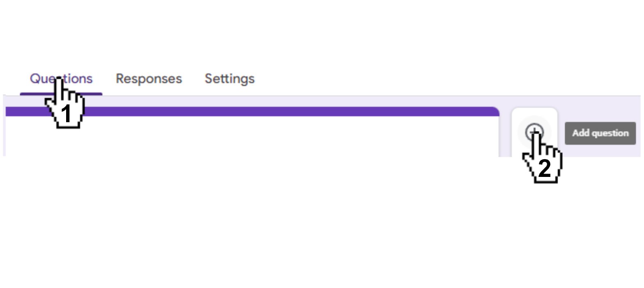The width and height of the screenshot is (644, 288).
Task: Click the gray circle behind the plus
Action: click(534, 132)
